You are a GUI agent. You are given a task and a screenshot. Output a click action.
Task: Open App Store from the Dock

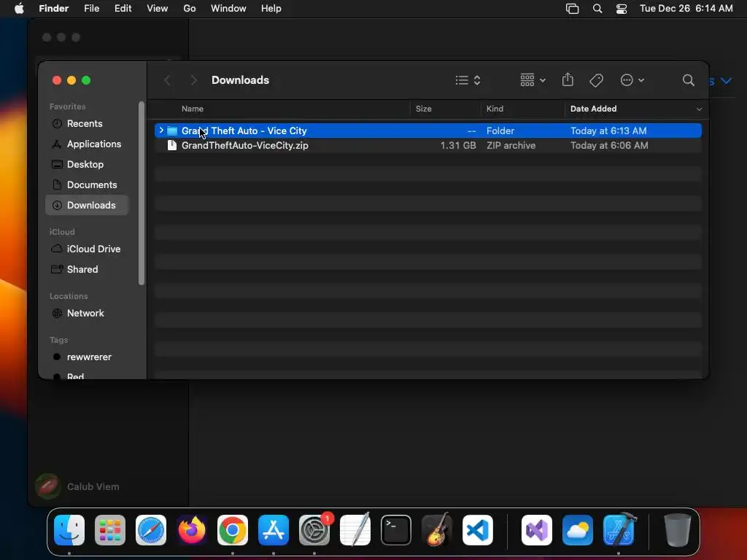[274, 530]
